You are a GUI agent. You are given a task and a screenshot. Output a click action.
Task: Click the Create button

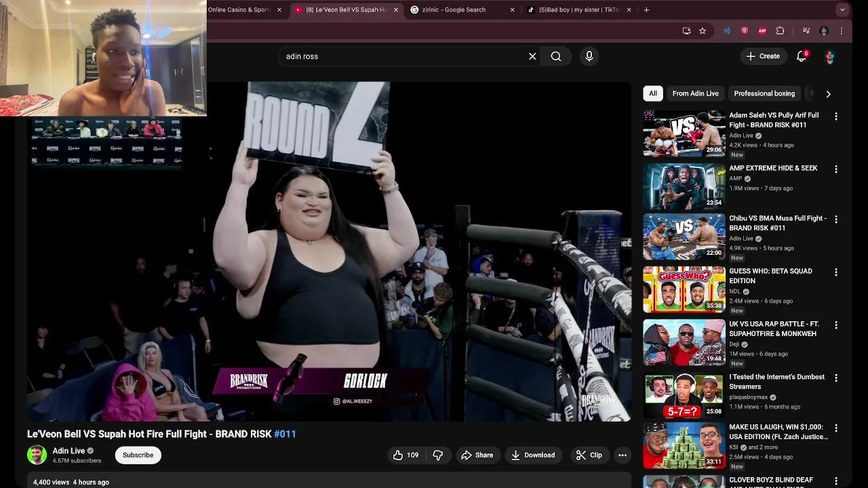pos(764,56)
